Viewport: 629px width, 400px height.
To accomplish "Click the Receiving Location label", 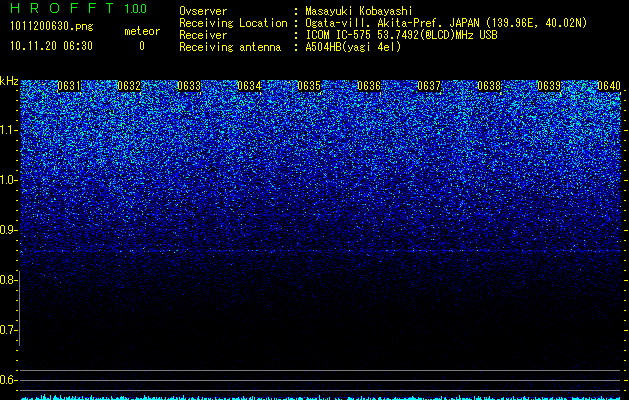I will click(233, 23).
